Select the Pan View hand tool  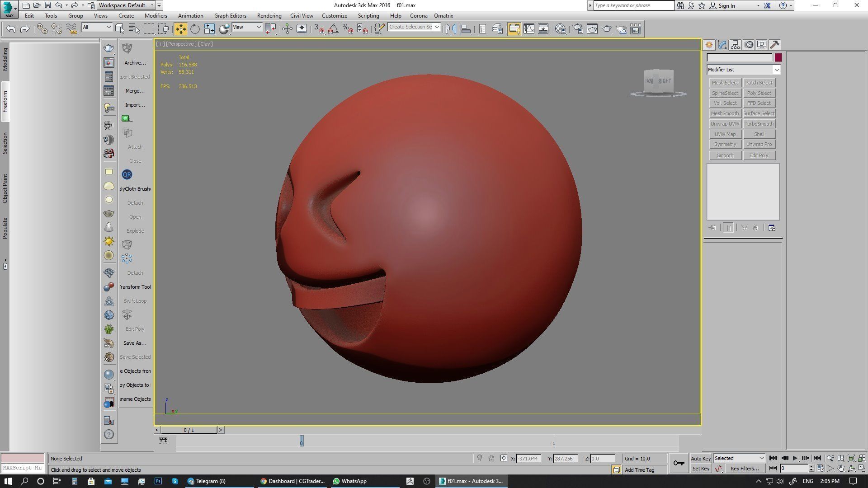[841, 469]
